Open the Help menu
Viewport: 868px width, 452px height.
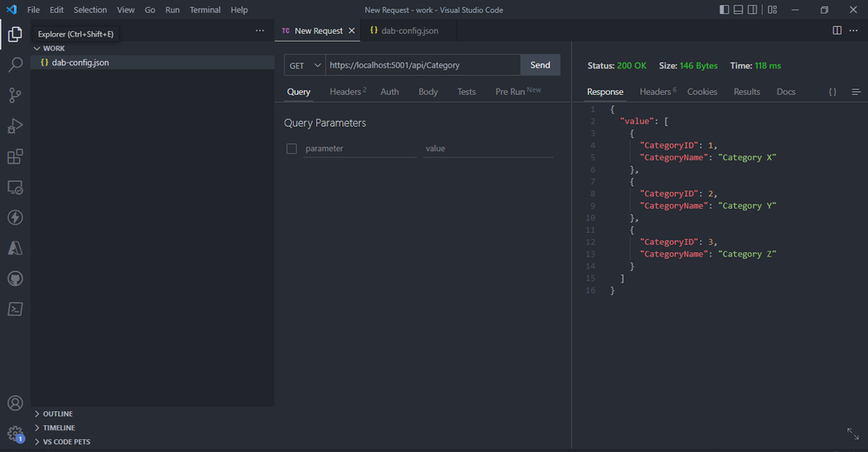239,10
